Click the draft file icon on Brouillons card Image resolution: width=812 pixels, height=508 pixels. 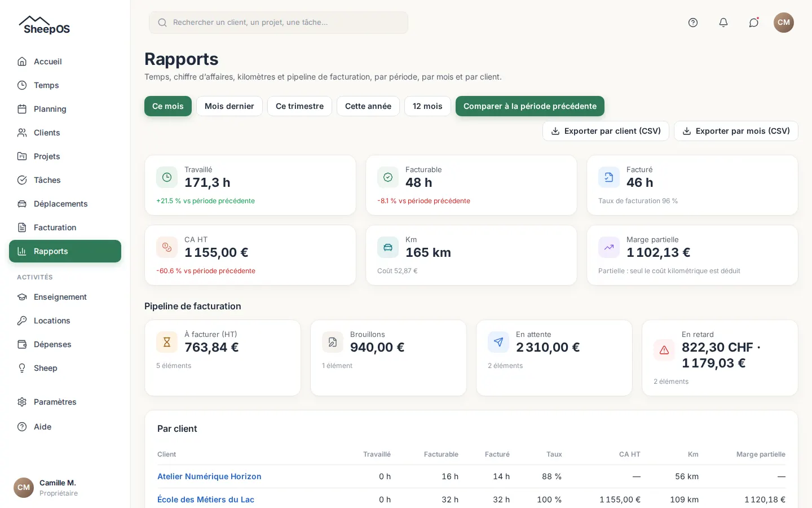point(333,342)
